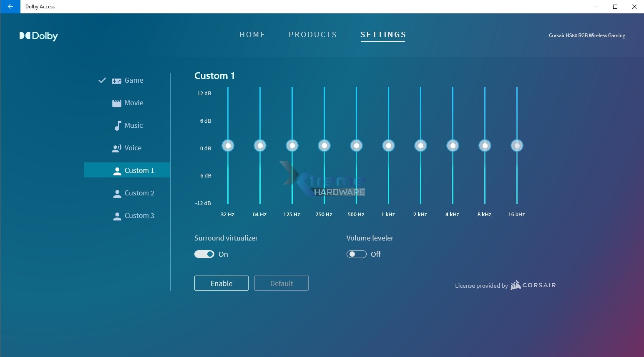Select the Game gamepad icon

pos(116,81)
